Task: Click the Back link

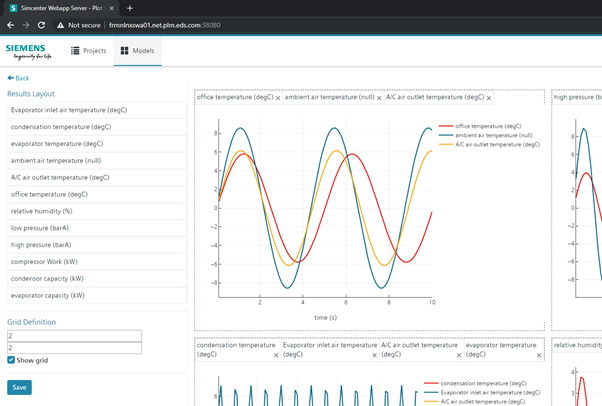Action: click(x=18, y=78)
